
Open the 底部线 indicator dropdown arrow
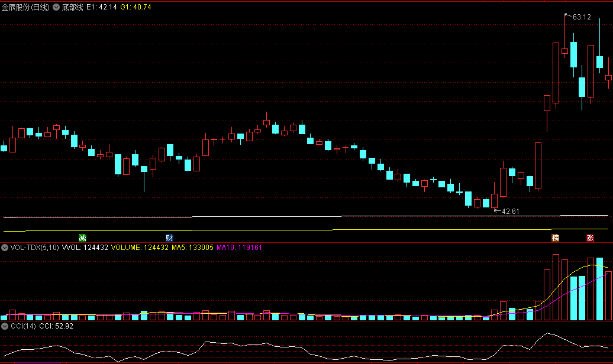coord(56,7)
